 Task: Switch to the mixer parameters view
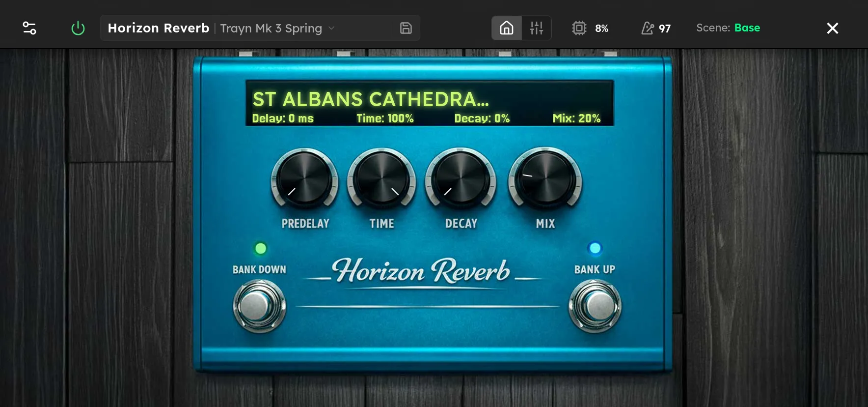click(536, 28)
